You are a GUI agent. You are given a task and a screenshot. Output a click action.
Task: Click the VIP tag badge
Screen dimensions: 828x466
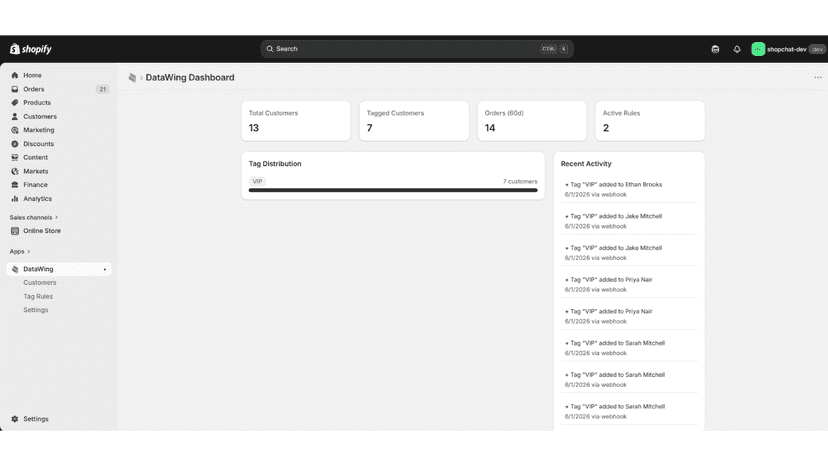(x=257, y=181)
